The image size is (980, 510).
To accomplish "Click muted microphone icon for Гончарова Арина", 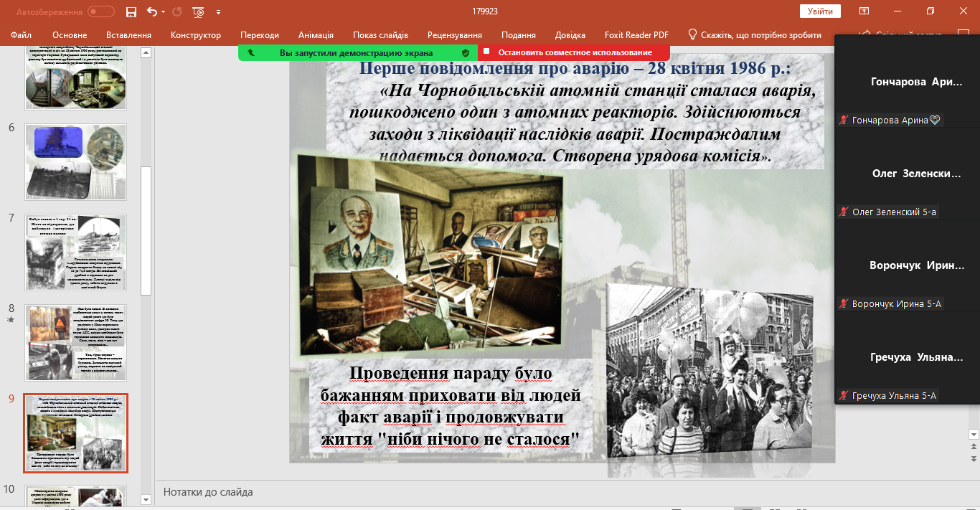I will click(844, 121).
